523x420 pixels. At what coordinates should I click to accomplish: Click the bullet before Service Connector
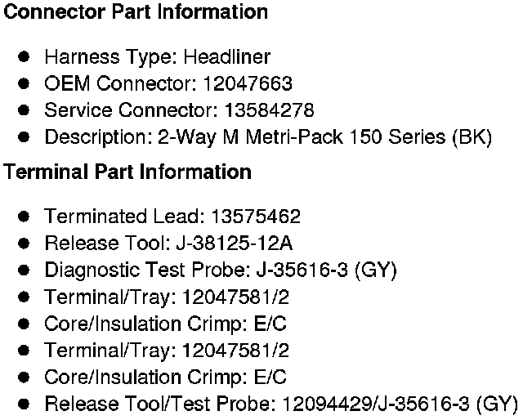coord(25,110)
